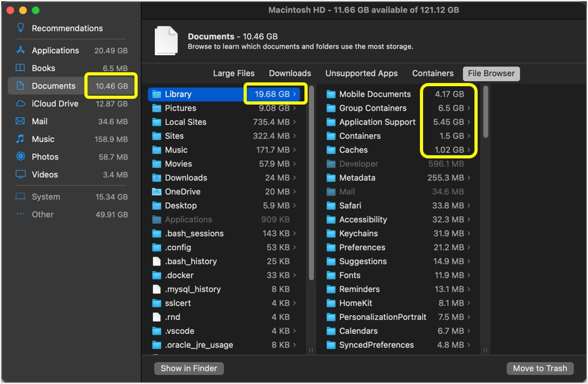Select the .docker folder row
The height and width of the screenshot is (384, 588).
tap(225, 275)
